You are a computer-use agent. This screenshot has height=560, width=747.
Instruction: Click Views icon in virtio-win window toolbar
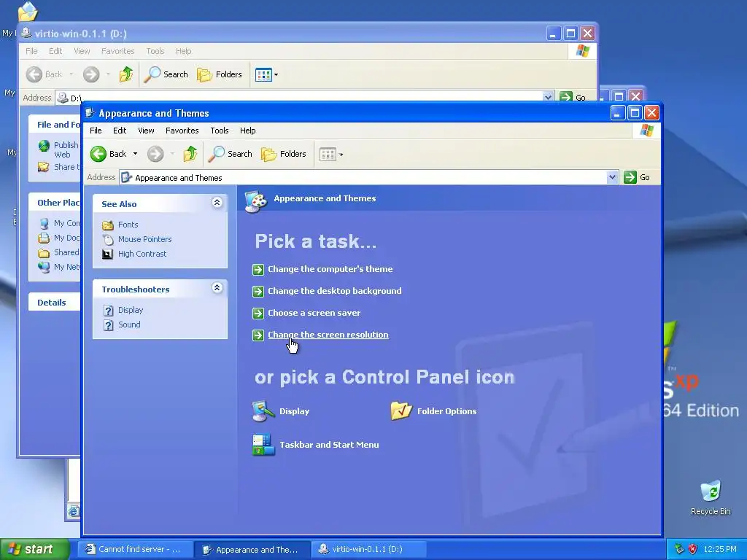click(263, 75)
